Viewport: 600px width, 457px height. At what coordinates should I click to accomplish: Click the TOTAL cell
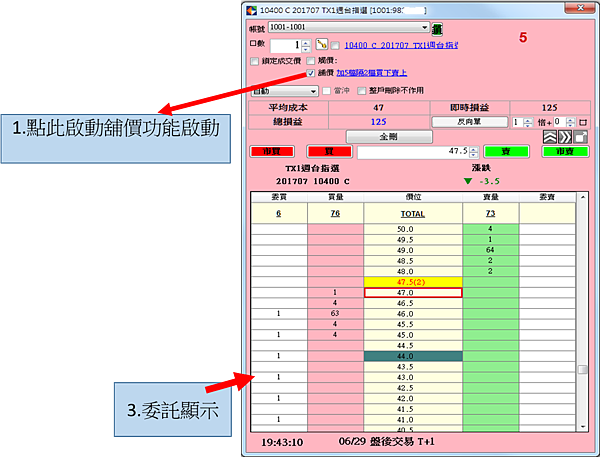coord(413,214)
